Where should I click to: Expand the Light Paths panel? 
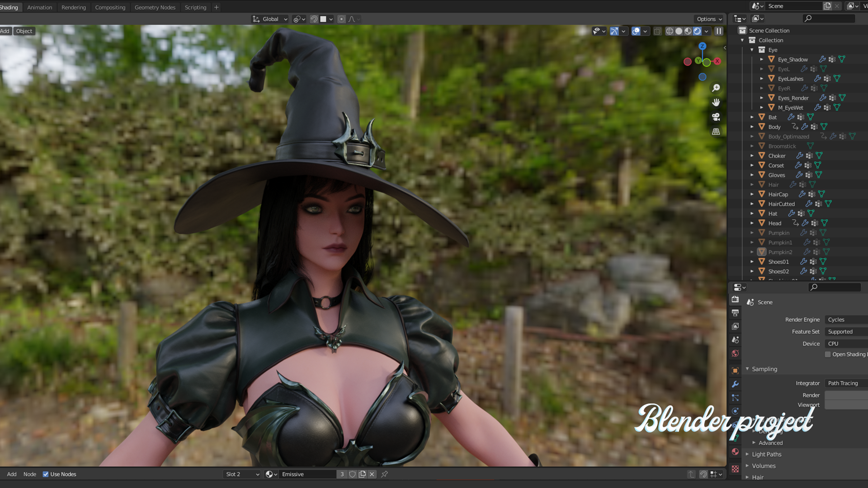pos(767,454)
